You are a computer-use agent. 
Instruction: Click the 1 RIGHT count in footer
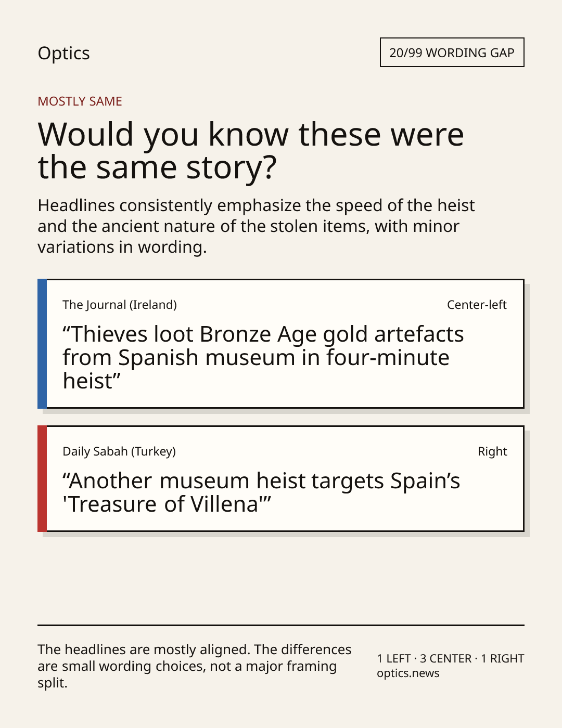tap(502, 659)
